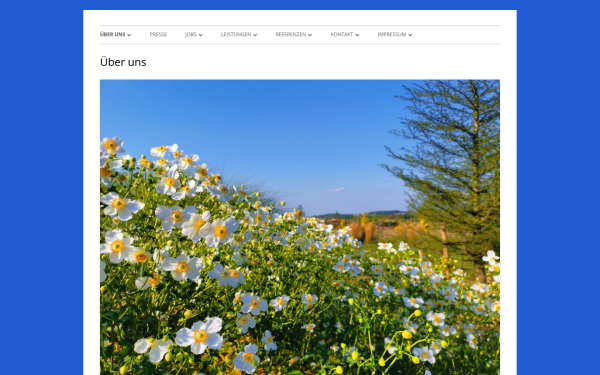This screenshot has width=600, height=375.
Task: Expand the chevron beside Impressum
Action: point(410,35)
